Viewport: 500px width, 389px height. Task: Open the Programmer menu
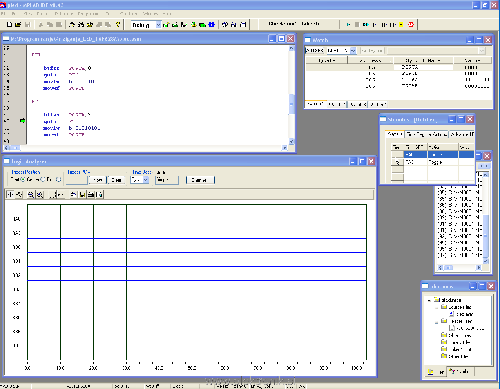pyautogui.click(x=88, y=14)
